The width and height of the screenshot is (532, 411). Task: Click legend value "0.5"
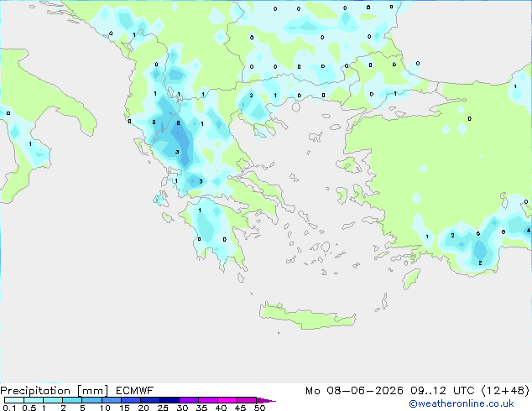click(x=29, y=408)
